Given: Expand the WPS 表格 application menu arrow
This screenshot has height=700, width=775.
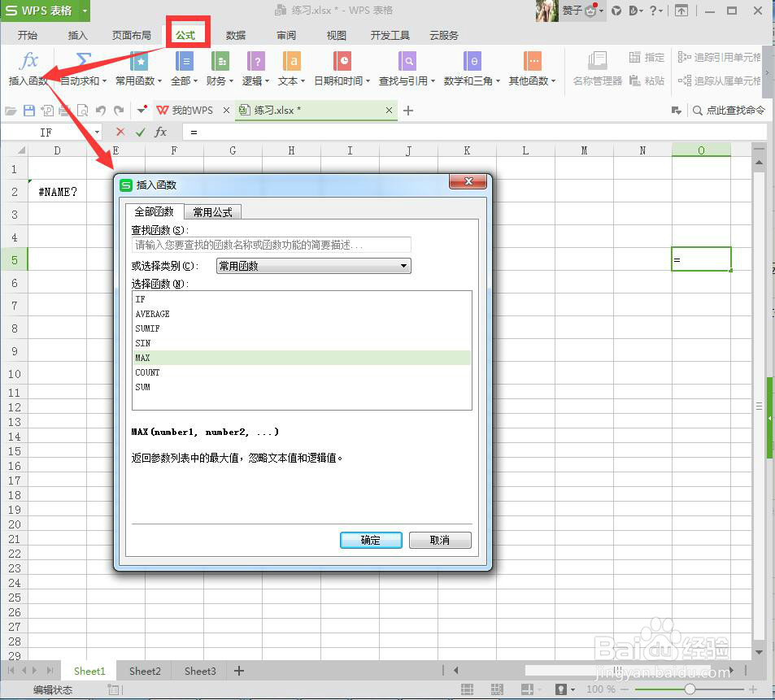Looking at the screenshot, I should click(x=85, y=11).
